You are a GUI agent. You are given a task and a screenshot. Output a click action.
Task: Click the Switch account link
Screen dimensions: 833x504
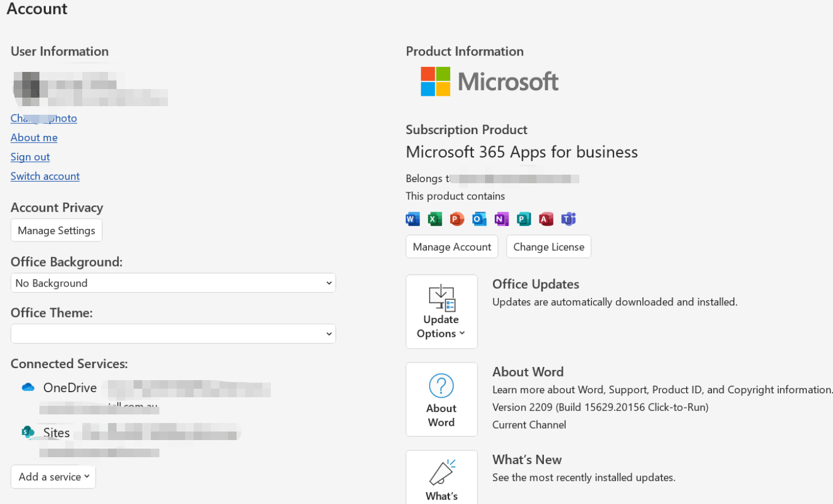point(45,176)
